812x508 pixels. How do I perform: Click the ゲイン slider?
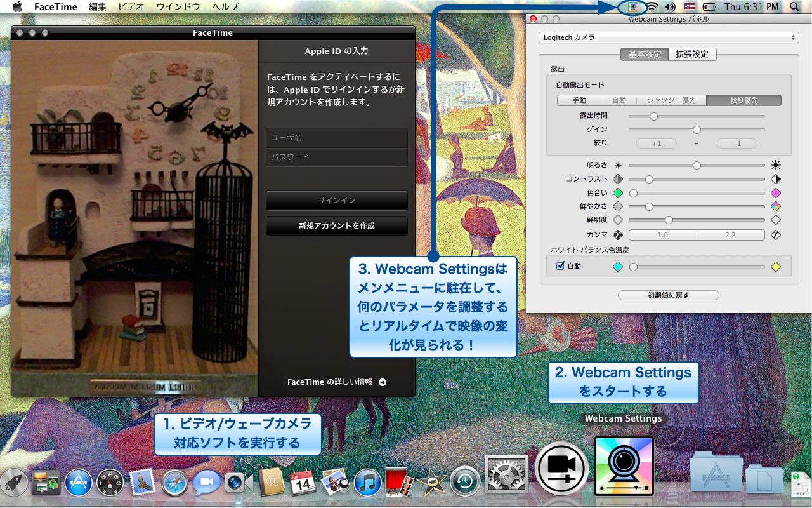[x=697, y=130]
